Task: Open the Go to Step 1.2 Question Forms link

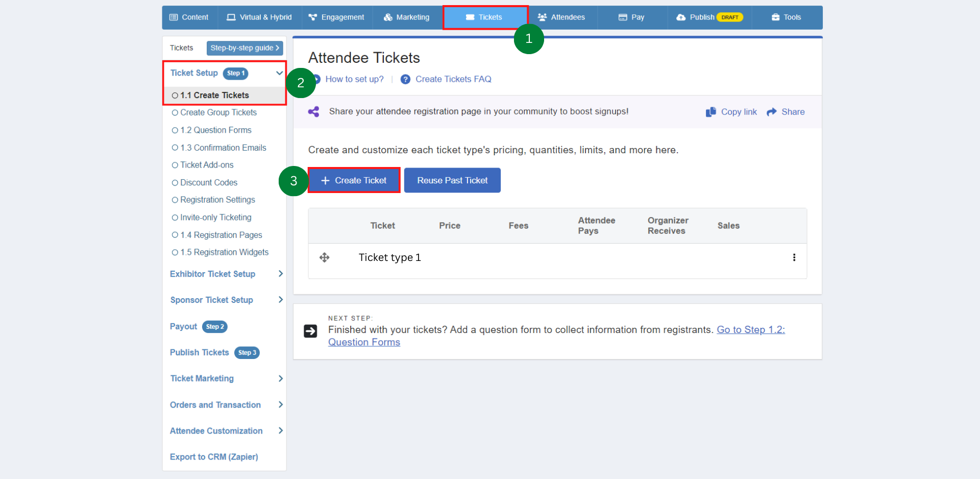Action: tap(750, 329)
